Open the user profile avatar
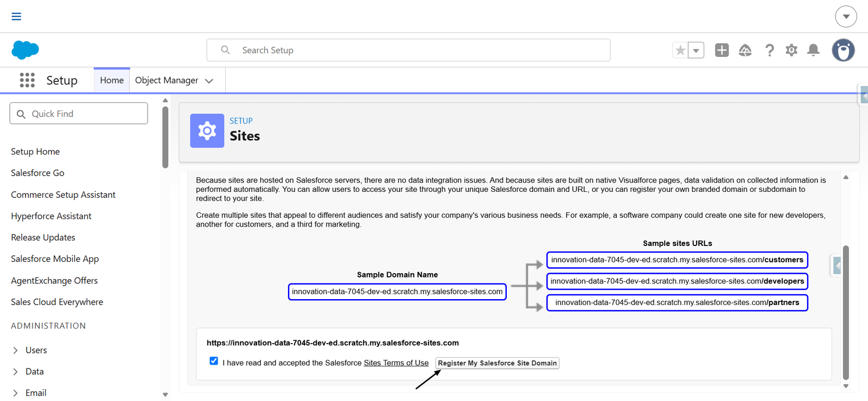 coord(844,50)
